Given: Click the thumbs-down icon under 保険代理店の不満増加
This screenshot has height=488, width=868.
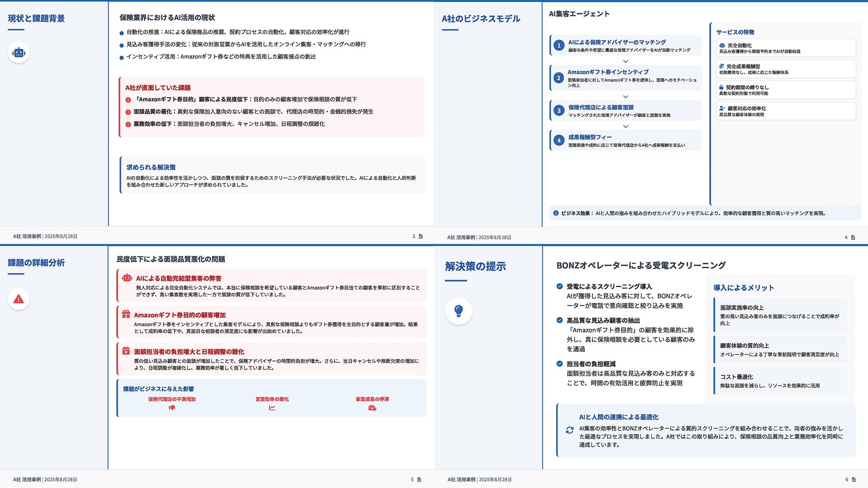Looking at the screenshot, I should pos(172,408).
